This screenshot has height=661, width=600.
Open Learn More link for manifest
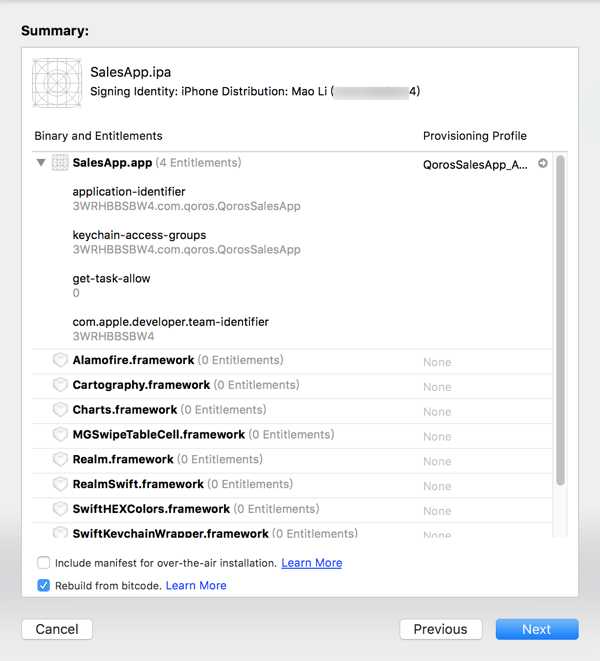[x=311, y=563]
